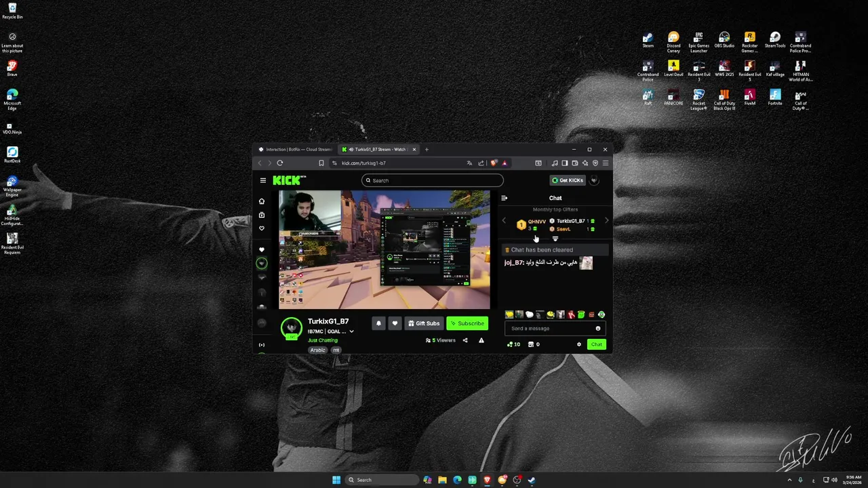
Task: Click taskbar Search box
Action: (382, 480)
